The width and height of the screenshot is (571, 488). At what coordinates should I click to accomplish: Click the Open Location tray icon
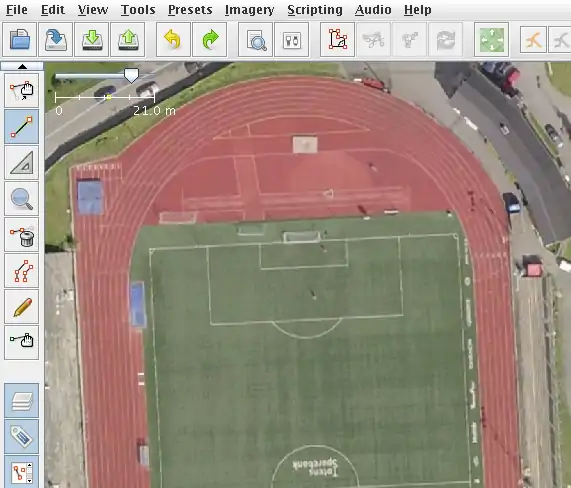(x=55, y=39)
